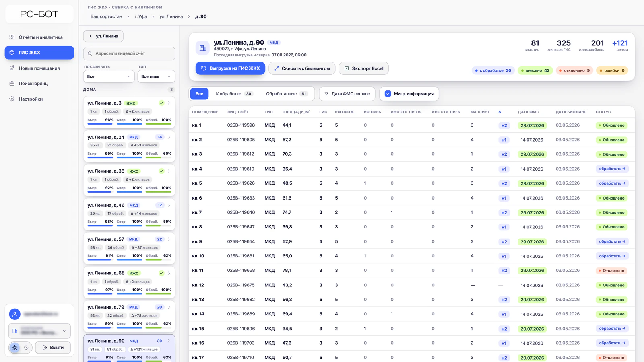The height and width of the screenshot is (362, 644).
Task: Click account 02БВ-119640 cell
Action: click(241, 212)
